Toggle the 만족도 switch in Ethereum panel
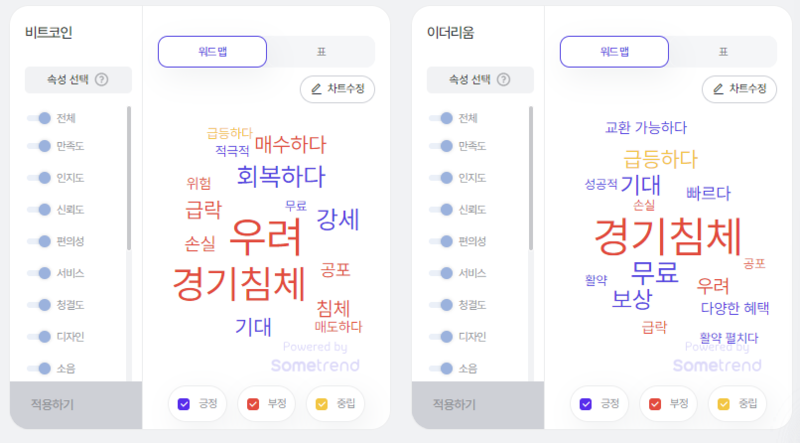 click(x=441, y=146)
